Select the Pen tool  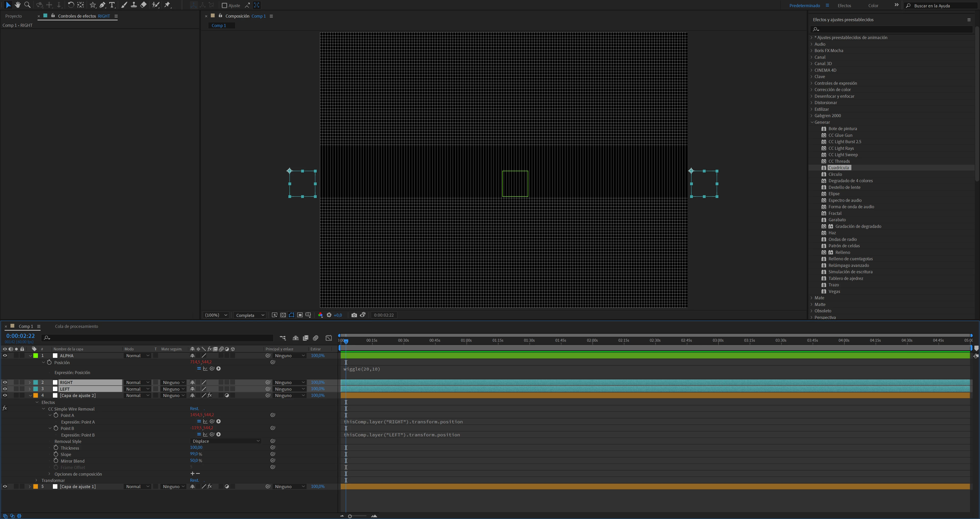(x=102, y=5)
